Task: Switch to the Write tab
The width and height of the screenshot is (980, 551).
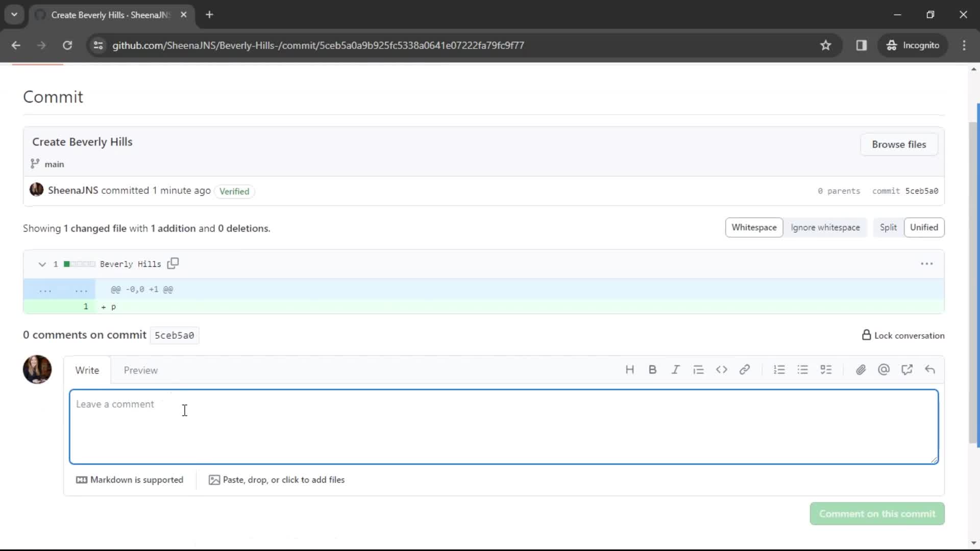Action: [87, 370]
